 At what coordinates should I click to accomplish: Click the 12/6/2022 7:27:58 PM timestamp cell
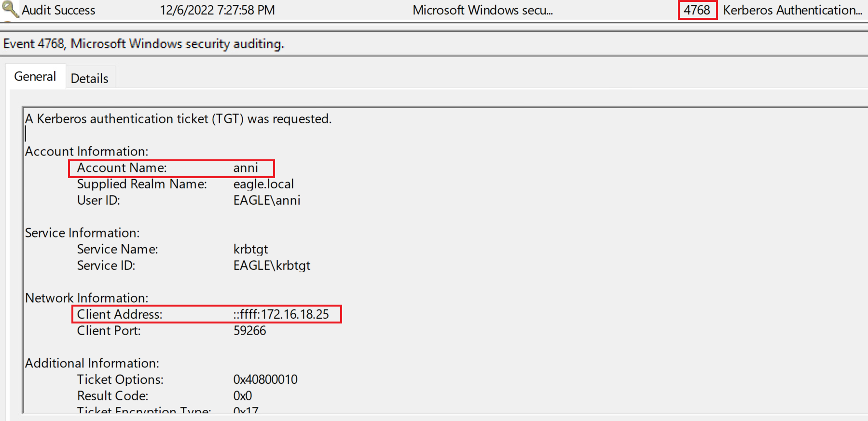pos(217,10)
